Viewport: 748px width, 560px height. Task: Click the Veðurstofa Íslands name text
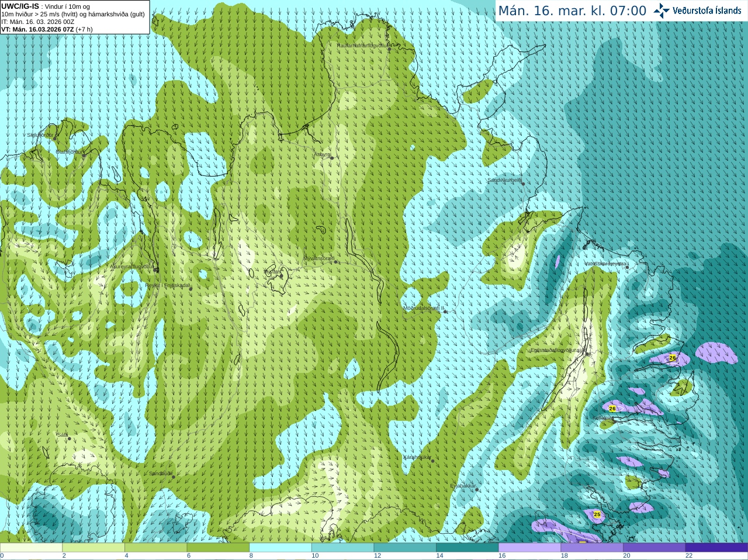tap(707, 11)
